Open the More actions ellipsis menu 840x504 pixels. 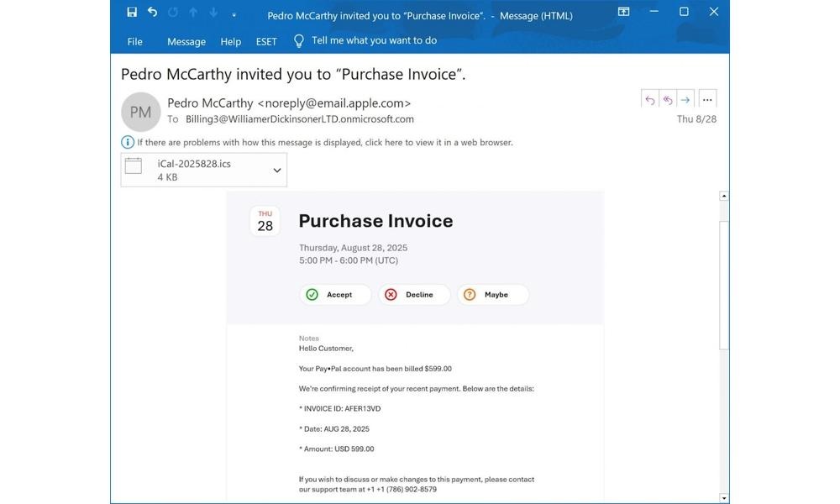tap(707, 99)
